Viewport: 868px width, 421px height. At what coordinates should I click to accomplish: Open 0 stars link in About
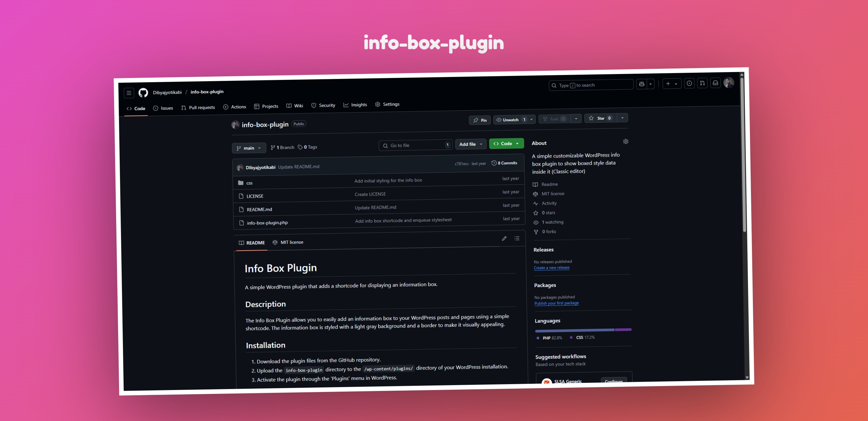click(545, 213)
